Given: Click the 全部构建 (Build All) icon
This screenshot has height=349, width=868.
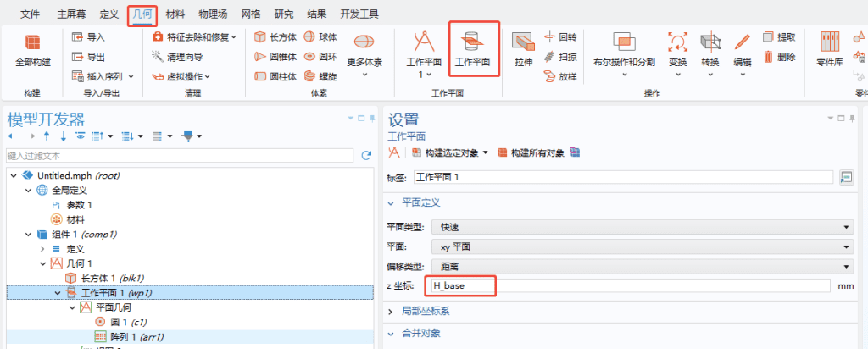Looking at the screenshot, I should [x=32, y=44].
